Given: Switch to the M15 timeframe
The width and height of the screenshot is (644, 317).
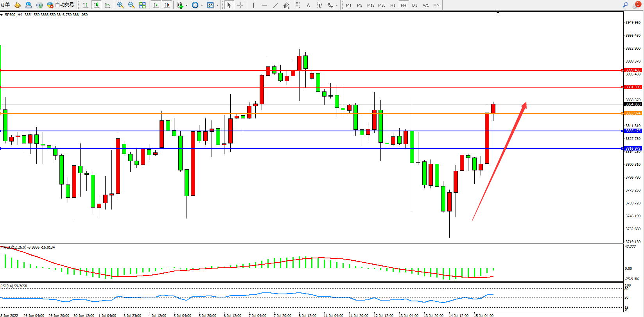Looking at the screenshot, I should [x=370, y=5].
